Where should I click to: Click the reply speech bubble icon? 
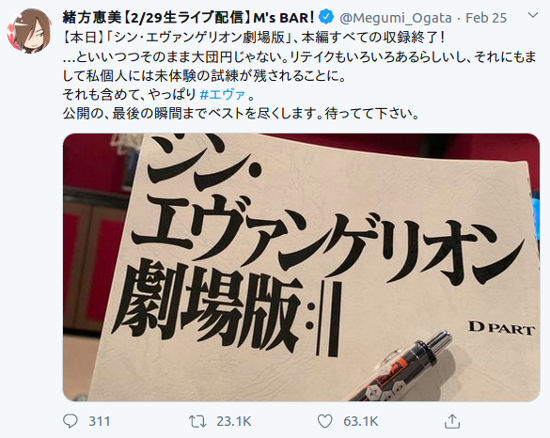(70, 421)
